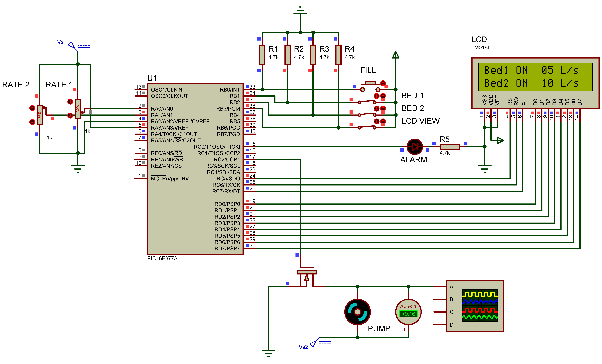Close BED 2 switch with its down arrow

[x=377, y=109]
